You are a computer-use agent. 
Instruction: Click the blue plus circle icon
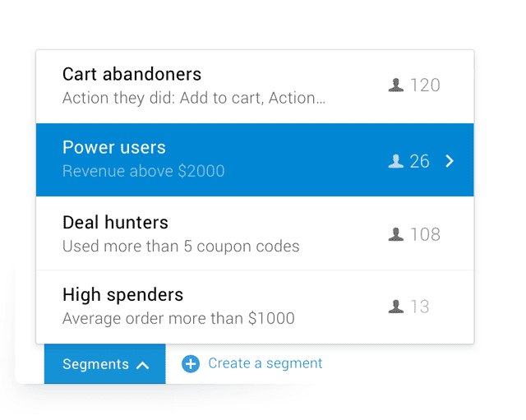(191, 363)
